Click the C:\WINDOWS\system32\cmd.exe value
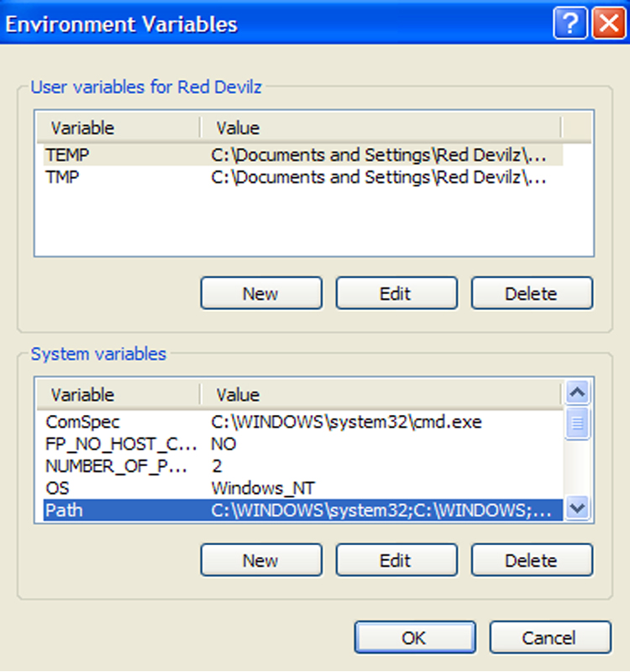Image resolution: width=630 pixels, height=672 pixels. [x=346, y=423]
